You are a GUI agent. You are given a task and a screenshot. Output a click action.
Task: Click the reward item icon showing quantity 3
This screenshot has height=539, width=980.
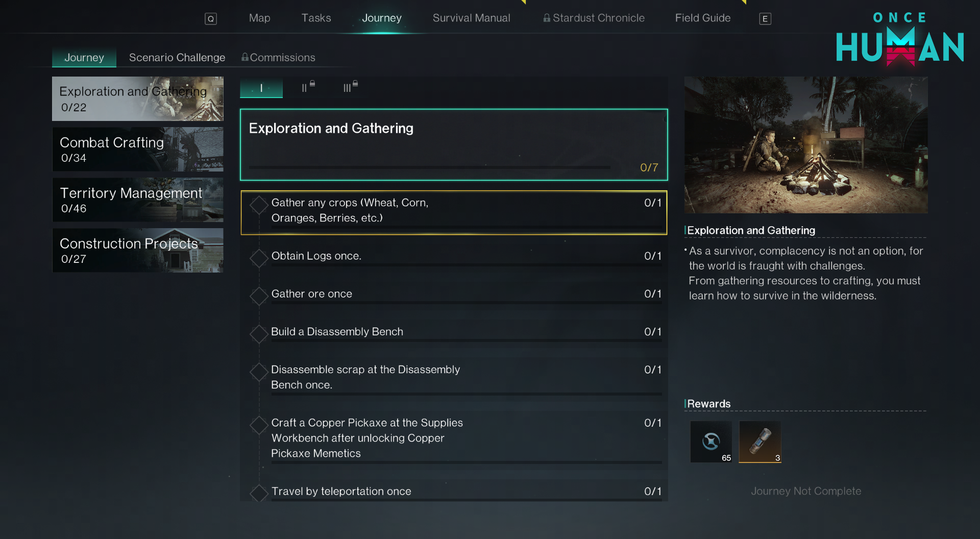click(x=759, y=442)
